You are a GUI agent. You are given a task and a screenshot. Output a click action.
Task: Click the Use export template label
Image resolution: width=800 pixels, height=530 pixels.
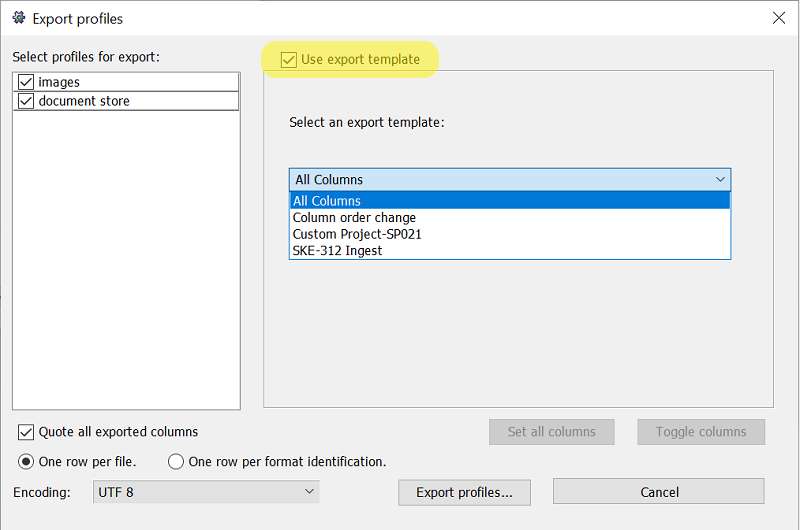[360, 59]
